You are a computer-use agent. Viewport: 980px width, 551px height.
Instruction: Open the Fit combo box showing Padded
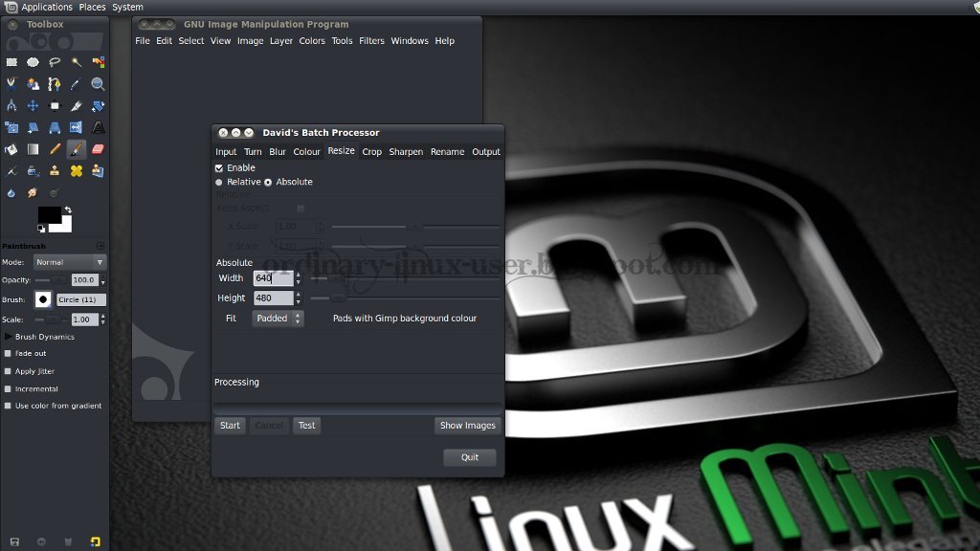pos(278,318)
